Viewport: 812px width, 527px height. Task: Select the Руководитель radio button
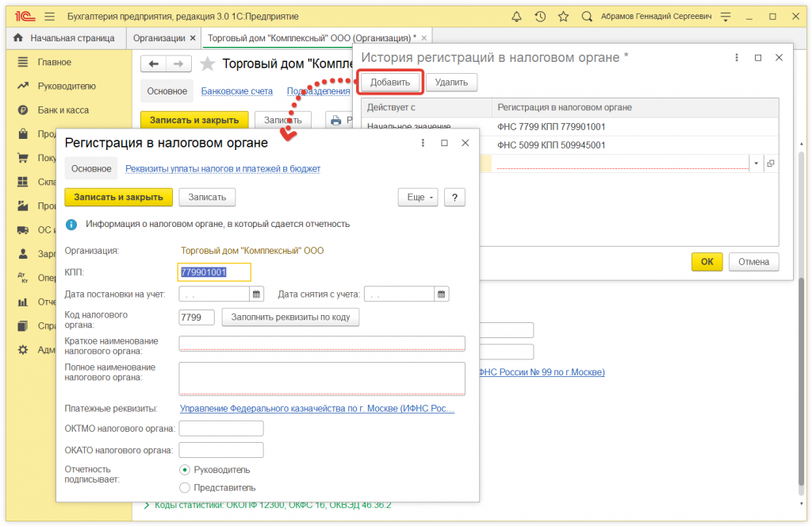186,470
